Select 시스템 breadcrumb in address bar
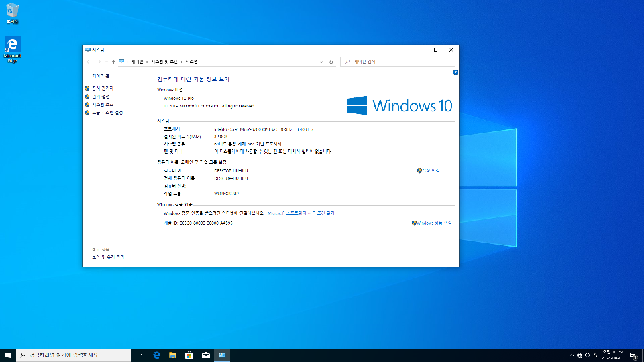This screenshot has width=644, height=362. pos(191,62)
